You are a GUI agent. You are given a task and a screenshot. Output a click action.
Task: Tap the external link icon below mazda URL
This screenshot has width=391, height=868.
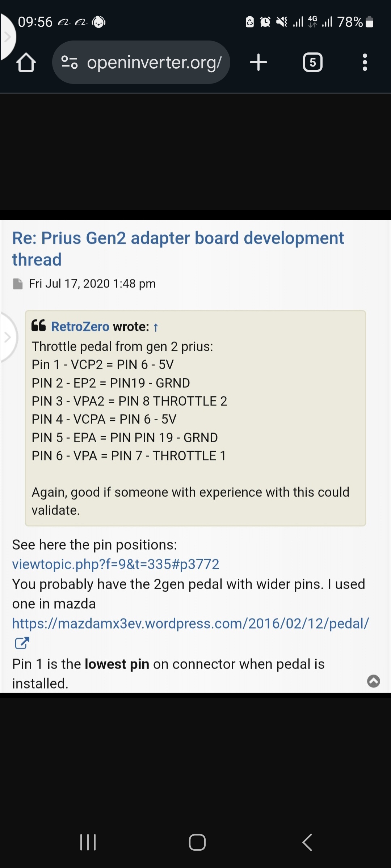click(x=22, y=643)
